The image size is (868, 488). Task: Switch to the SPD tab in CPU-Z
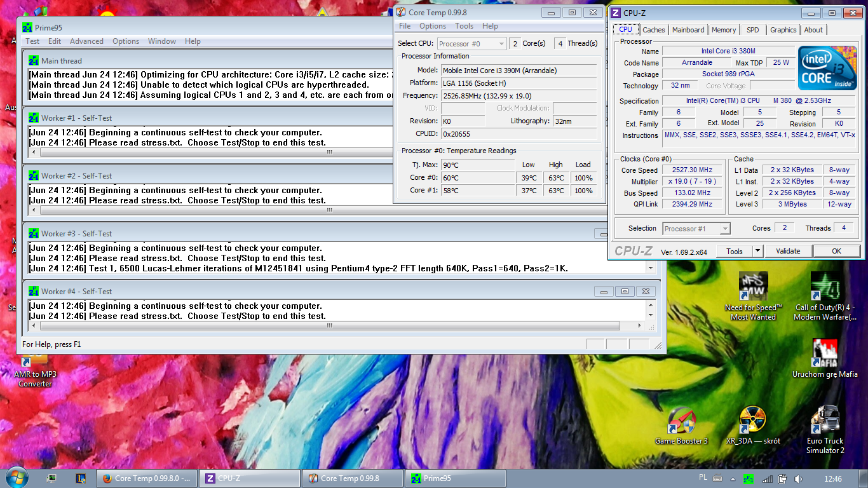tap(752, 30)
